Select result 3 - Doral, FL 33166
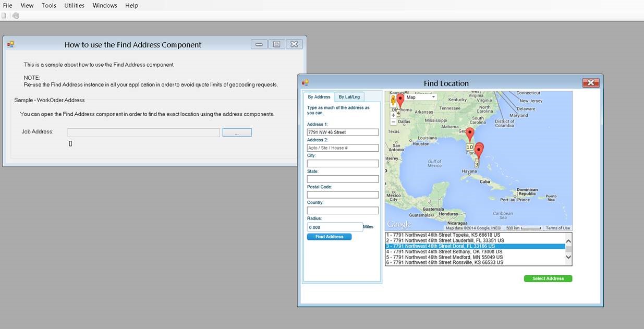Image resolution: width=644 pixels, height=329 pixels. click(x=475, y=246)
